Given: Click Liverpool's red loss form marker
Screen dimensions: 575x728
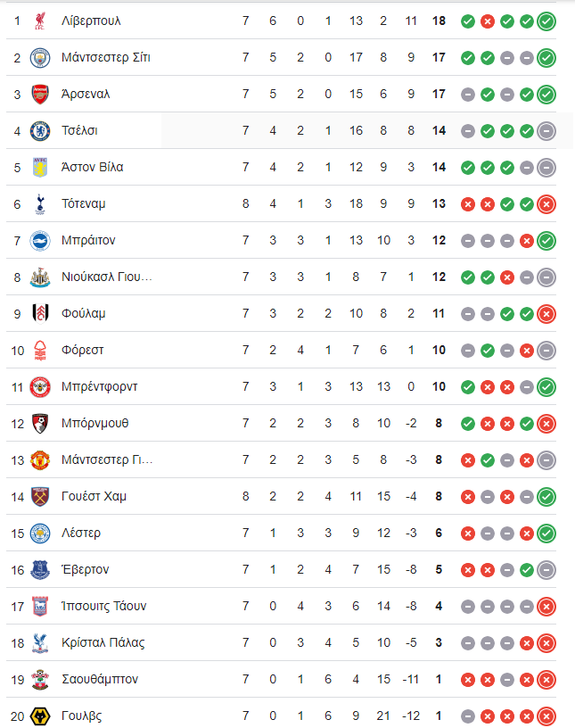Looking at the screenshot, I should pyautogui.click(x=488, y=21).
